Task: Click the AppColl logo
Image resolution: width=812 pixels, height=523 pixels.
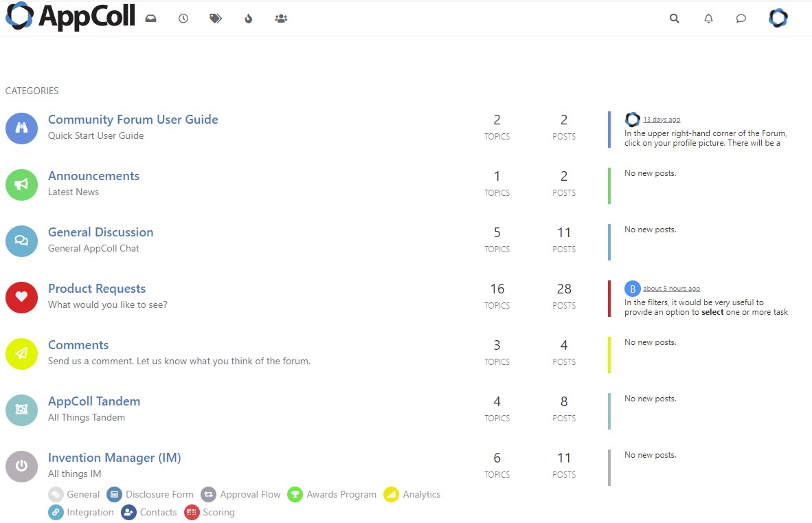Action: (70, 16)
